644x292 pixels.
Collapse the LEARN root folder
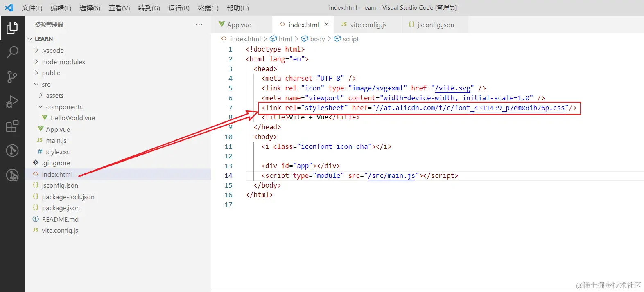pyautogui.click(x=29, y=39)
